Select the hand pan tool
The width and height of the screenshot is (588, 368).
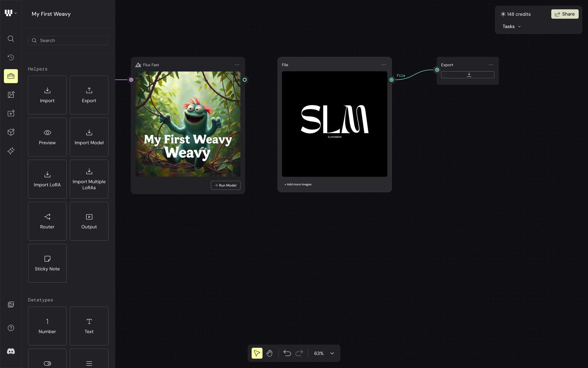tap(269, 353)
